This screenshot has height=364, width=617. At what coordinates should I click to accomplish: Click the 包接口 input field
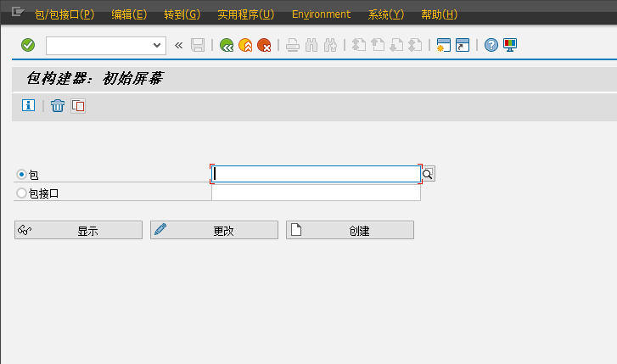tap(316, 193)
